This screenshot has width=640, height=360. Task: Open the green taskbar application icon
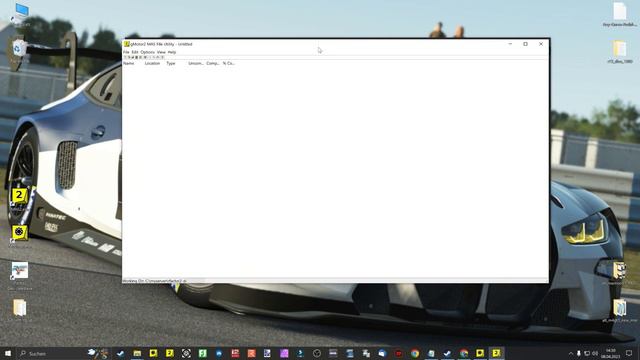pos(202,353)
